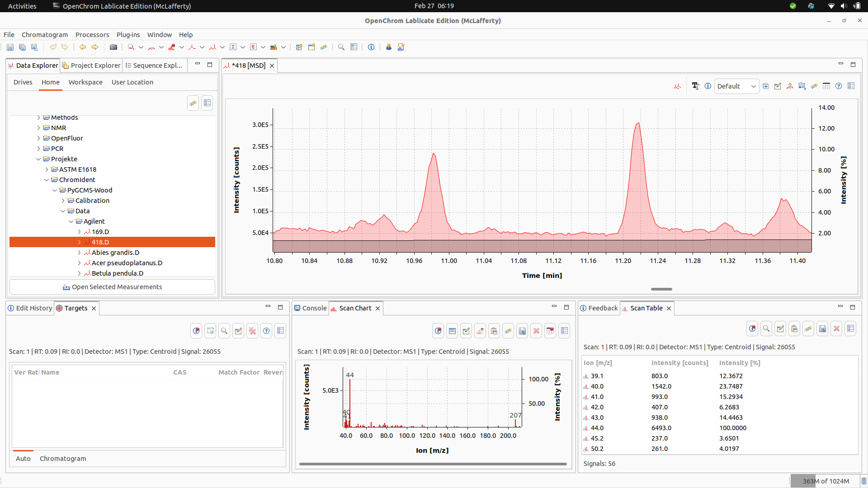The width and height of the screenshot is (868, 488).
Task: Open the Processors menu
Action: (92, 35)
